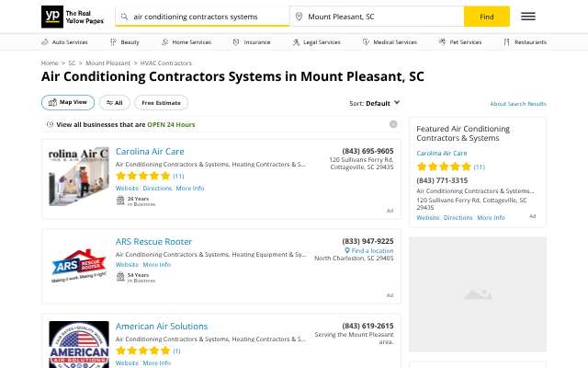
Task: Open featured sidebar Directions link
Action: (x=458, y=217)
